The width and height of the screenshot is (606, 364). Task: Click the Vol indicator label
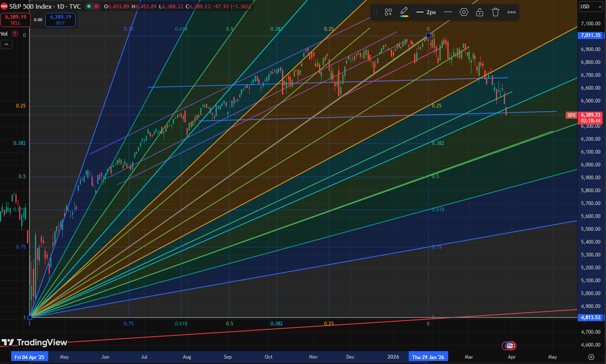[x=4, y=34]
